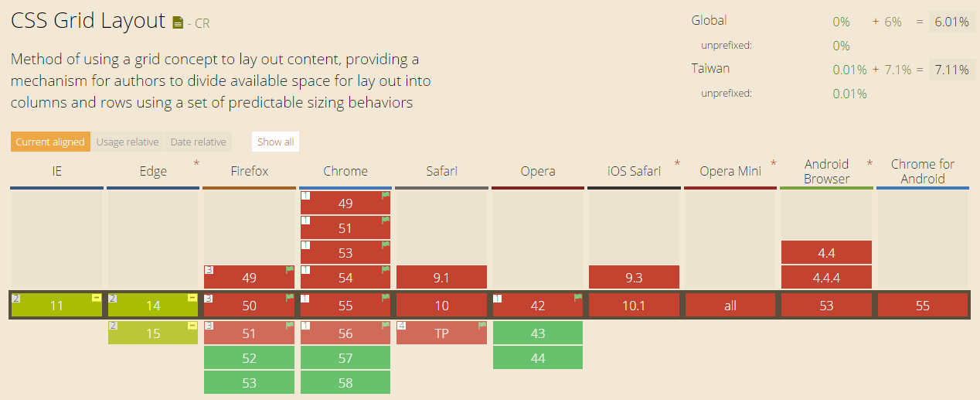Switch to Date relative view
The height and width of the screenshot is (400, 980).
(199, 142)
